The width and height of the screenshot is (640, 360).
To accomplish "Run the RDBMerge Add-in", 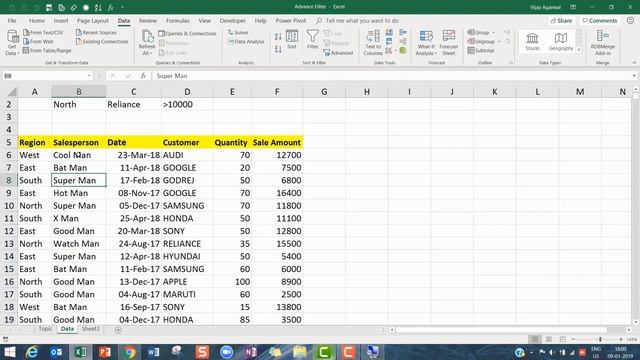I will (603, 42).
